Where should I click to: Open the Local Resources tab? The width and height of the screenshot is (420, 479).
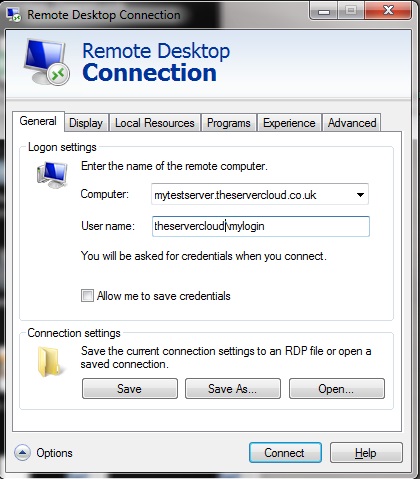tap(155, 123)
